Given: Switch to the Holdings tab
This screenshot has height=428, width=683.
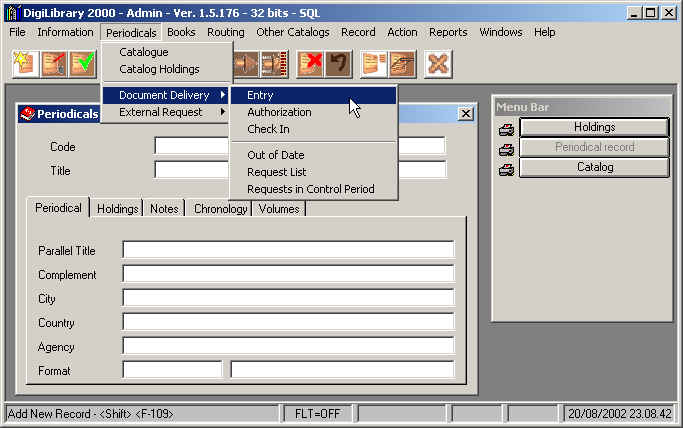Looking at the screenshot, I should pos(118,209).
